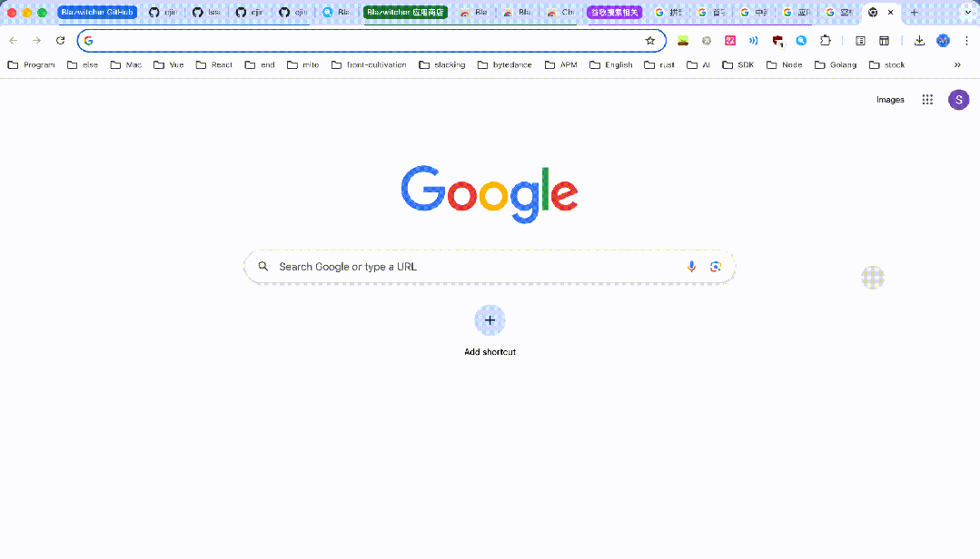The width and height of the screenshot is (980, 559).
Task: Show hidden bookmarks with double chevron
Action: pos(957,65)
